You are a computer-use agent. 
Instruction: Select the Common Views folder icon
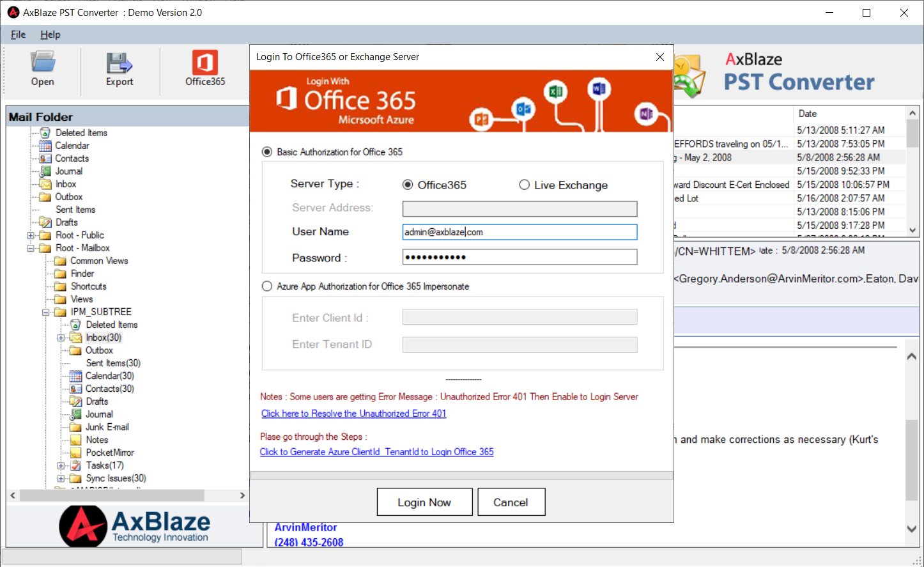61,261
